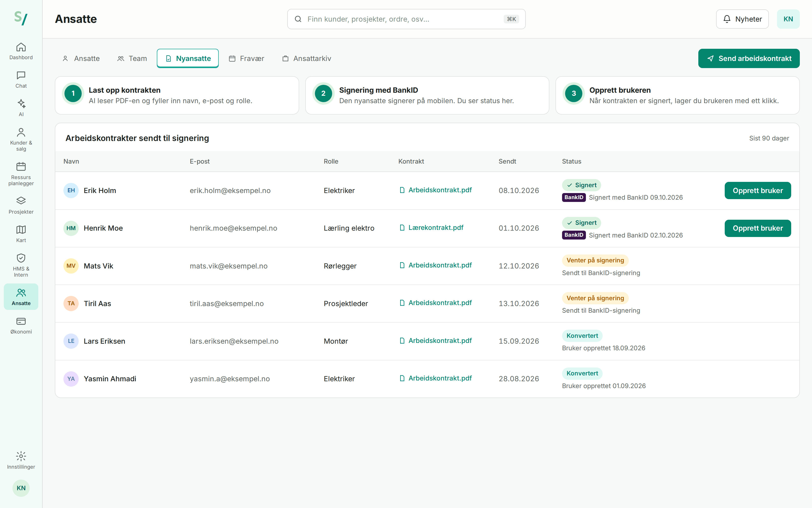Click the Signert badge for Henrik Moe
The image size is (812, 508).
581,223
